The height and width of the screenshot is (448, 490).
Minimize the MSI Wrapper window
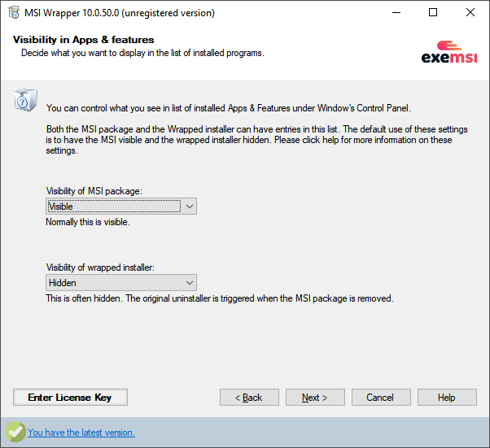tap(396, 13)
